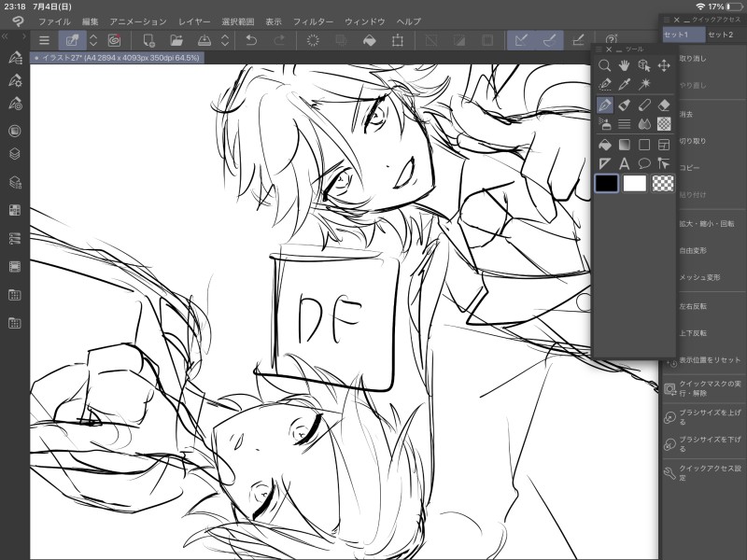747x560 pixels.
Task: Click Scale/Rotate transform icon in command bar
Action: click(398, 40)
